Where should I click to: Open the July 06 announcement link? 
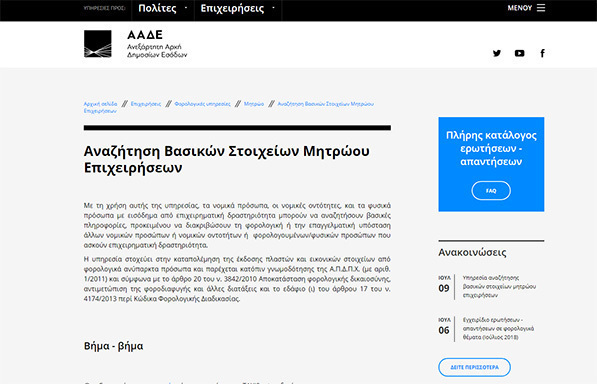pyautogui.click(x=498, y=328)
